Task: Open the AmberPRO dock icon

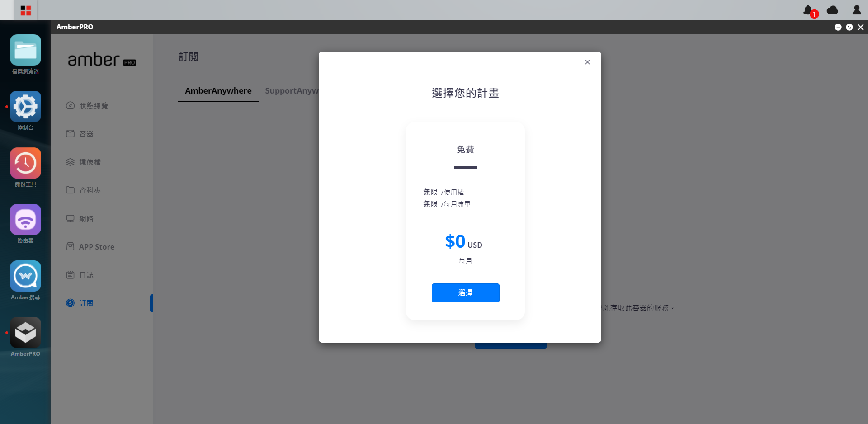Action: [25, 333]
